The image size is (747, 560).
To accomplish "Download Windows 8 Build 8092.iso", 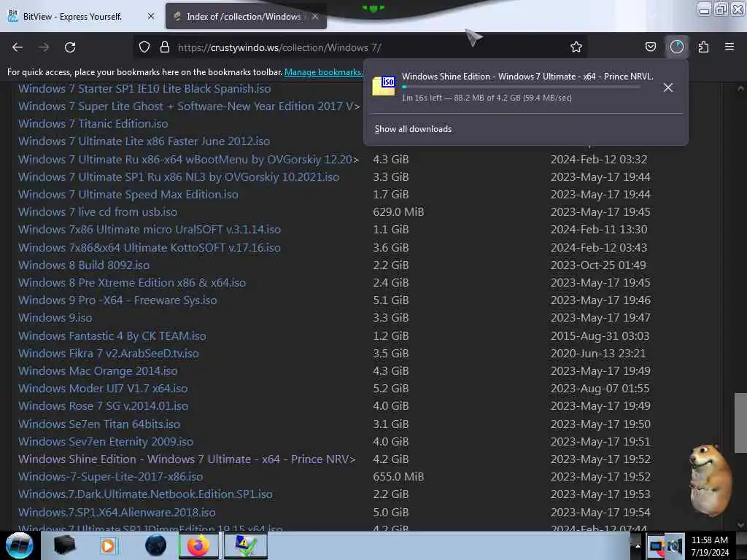I will [x=84, y=265].
